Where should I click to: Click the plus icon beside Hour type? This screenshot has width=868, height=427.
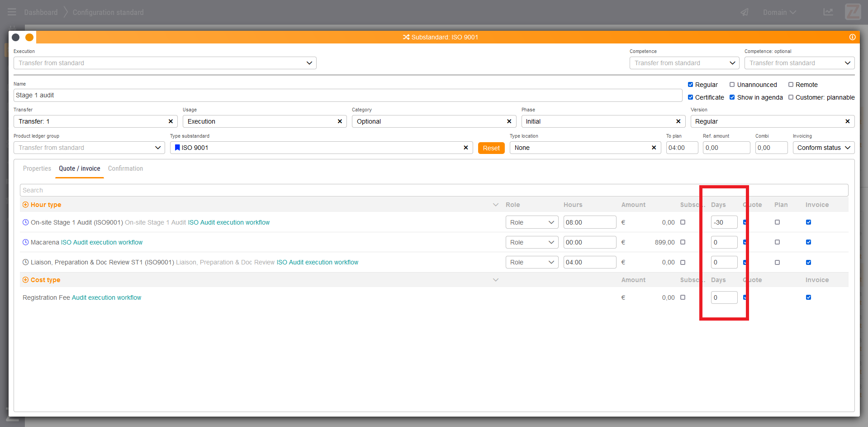tap(26, 205)
